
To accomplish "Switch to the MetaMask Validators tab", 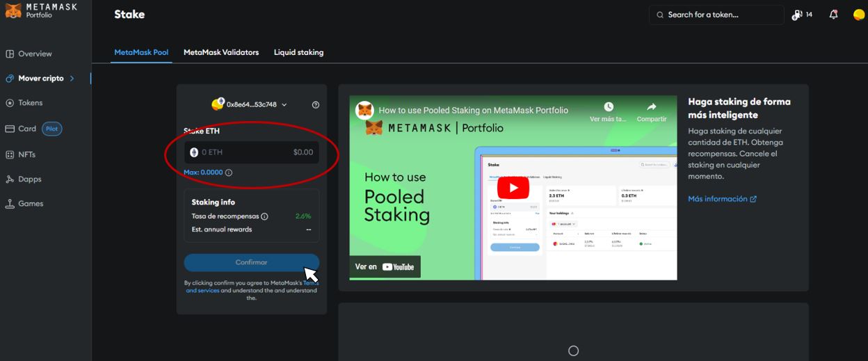I will coord(220,52).
